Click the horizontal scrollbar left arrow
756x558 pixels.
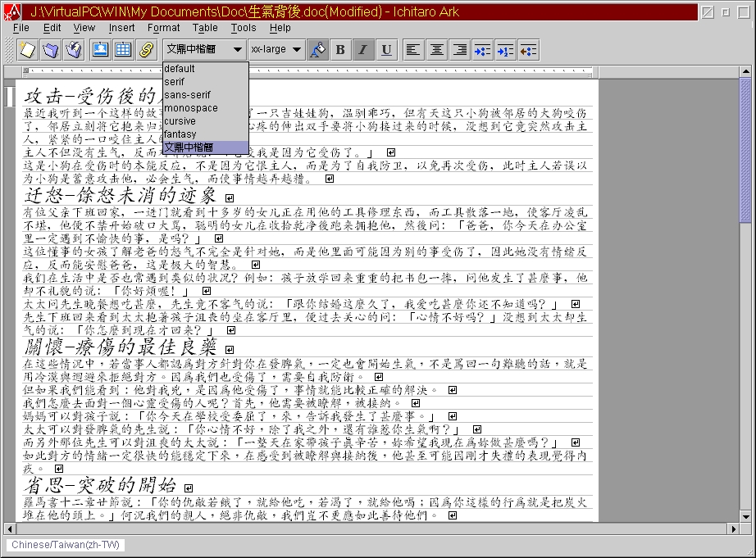coord(10,529)
